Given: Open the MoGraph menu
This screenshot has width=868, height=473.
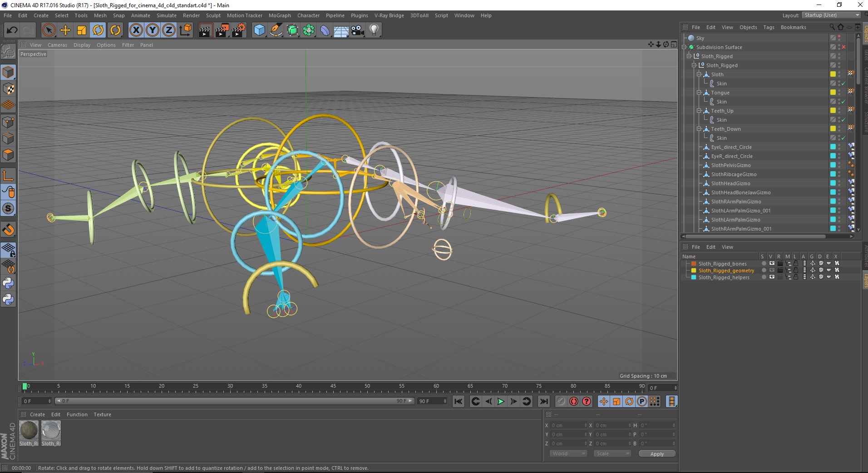Looking at the screenshot, I should coord(280,15).
